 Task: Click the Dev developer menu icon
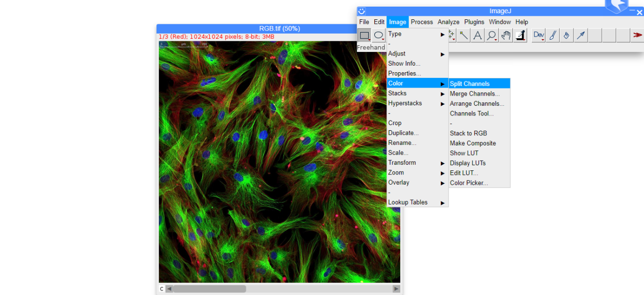point(538,35)
